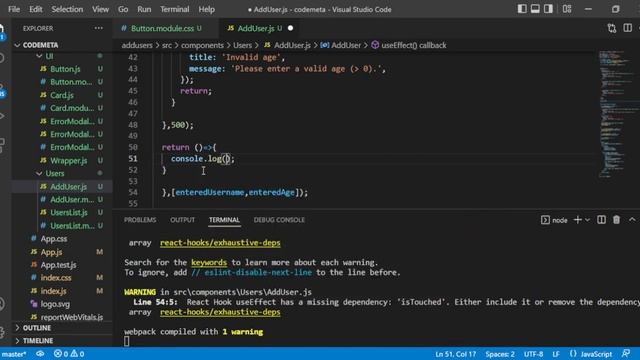
Task: Toggle bottom panel layout icon
Action: point(535,9)
